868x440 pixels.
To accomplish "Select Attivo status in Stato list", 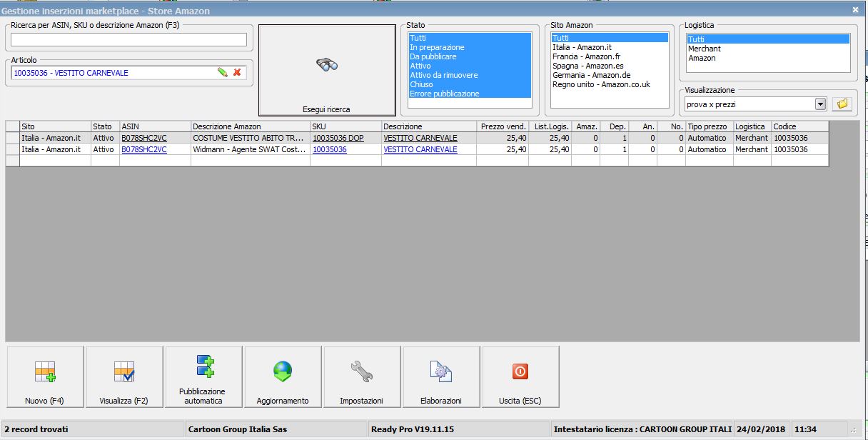I will (470, 66).
